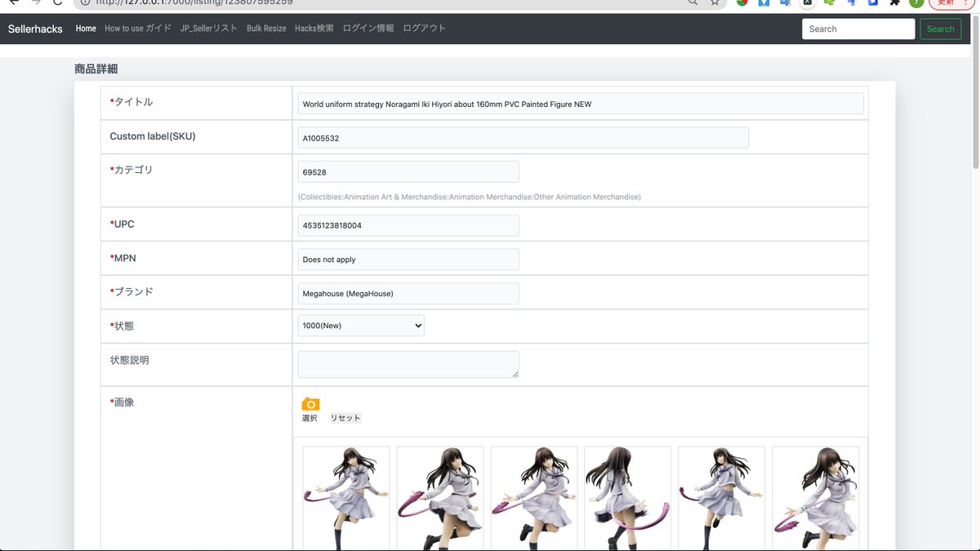Select the second figure image thumbnail

coord(440,498)
